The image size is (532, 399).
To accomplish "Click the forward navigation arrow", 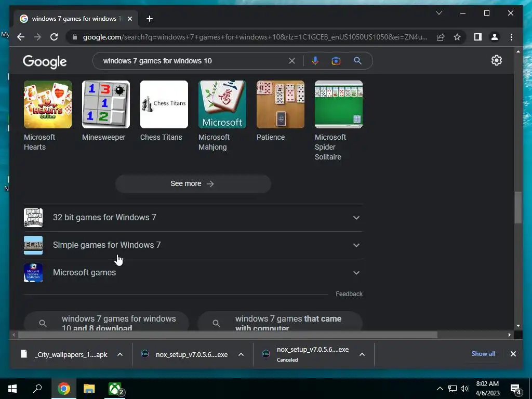I will pos(37,37).
